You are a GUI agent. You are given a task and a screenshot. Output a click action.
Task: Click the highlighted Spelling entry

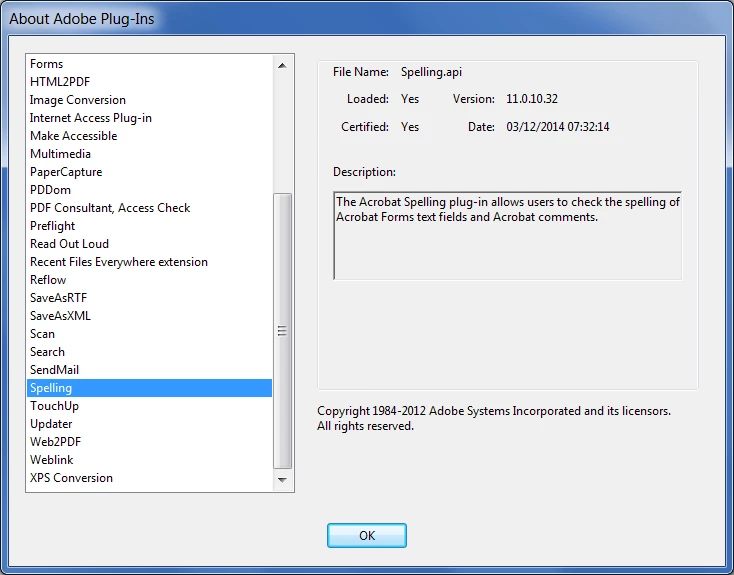pos(149,388)
